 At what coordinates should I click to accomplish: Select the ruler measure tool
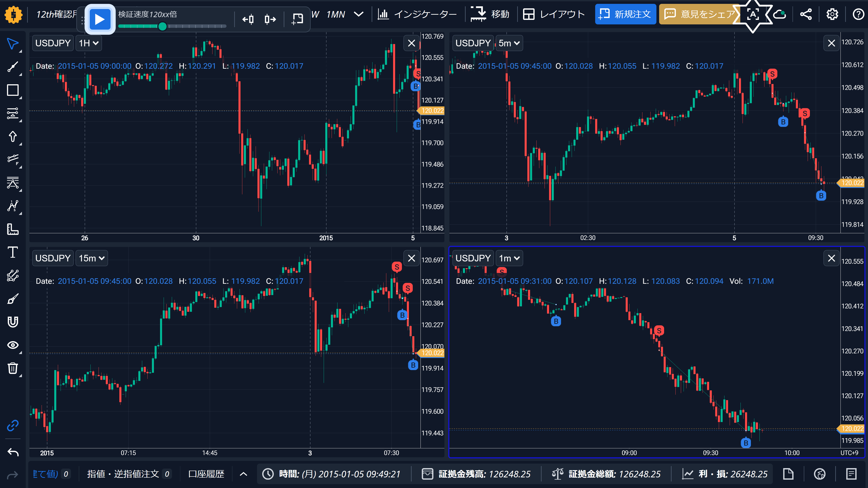13,229
